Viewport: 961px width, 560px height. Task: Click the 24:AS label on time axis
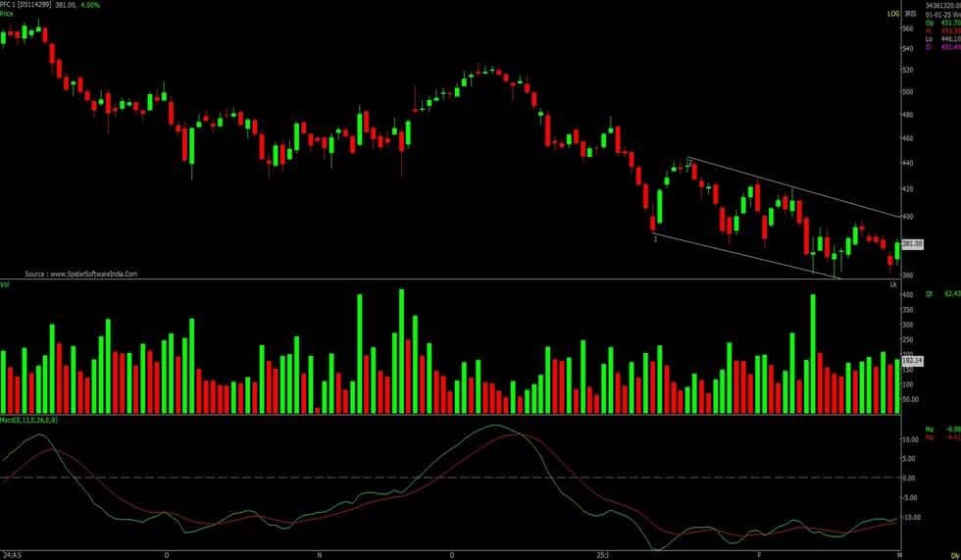(10, 554)
